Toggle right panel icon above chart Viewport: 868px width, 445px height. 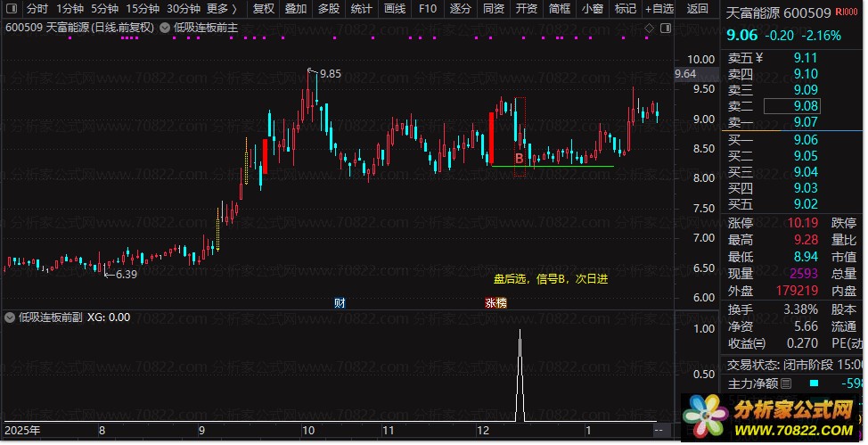point(666,27)
